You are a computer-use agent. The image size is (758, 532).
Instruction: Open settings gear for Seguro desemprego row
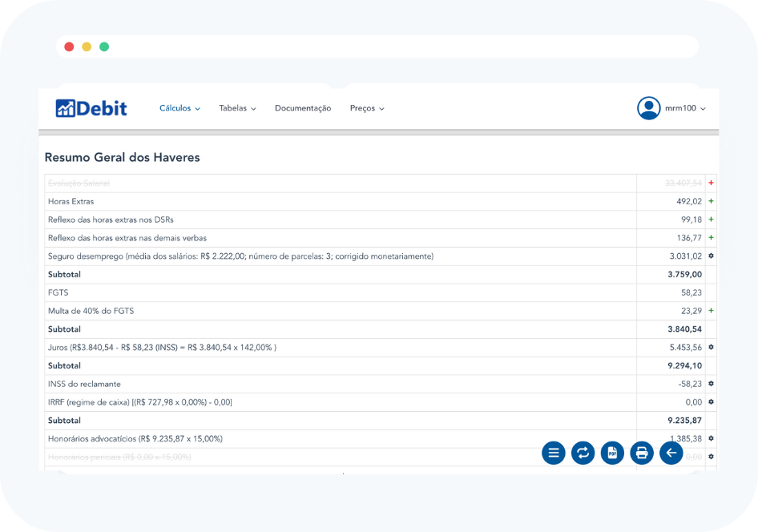click(711, 256)
